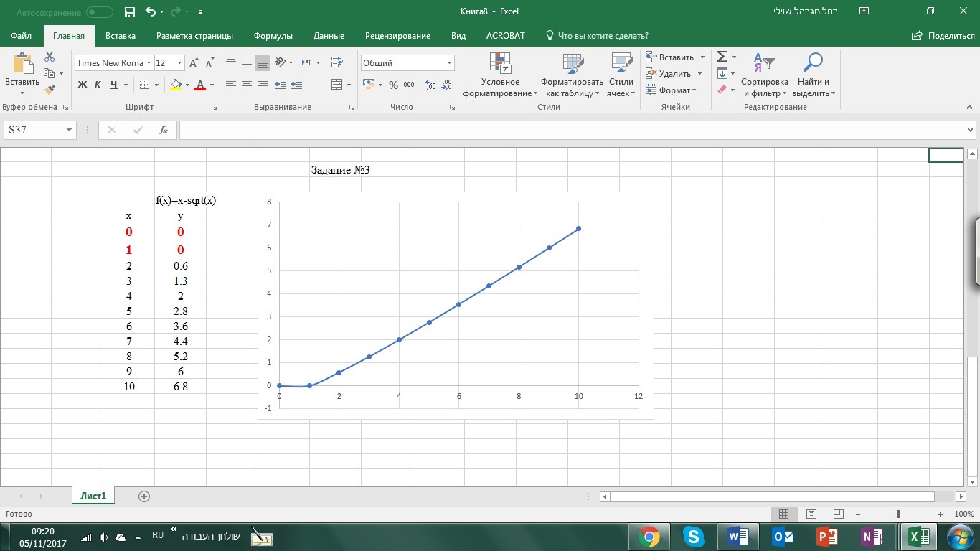
Task: Go to the Данные tab
Action: (329, 36)
